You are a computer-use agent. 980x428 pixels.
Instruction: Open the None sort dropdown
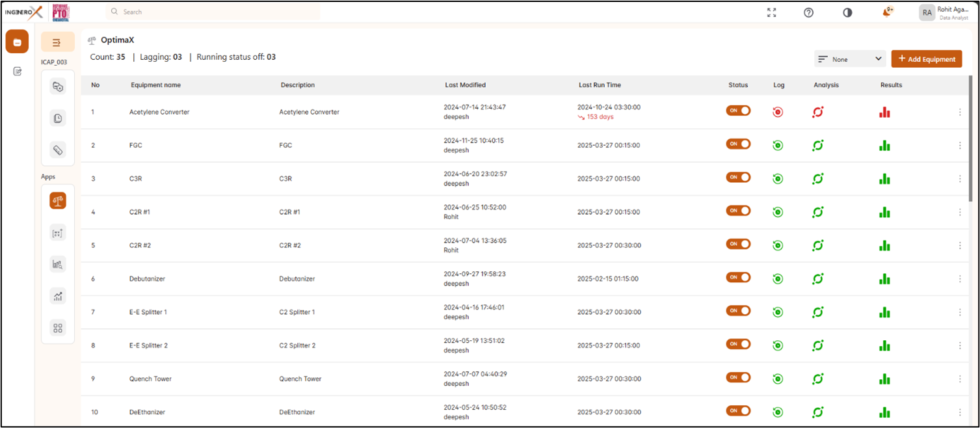pyautogui.click(x=851, y=59)
